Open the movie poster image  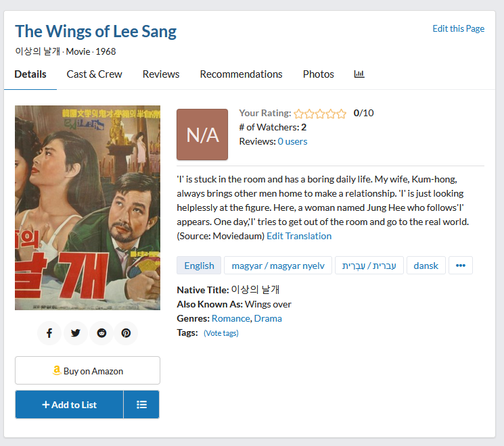(x=87, y=207)
